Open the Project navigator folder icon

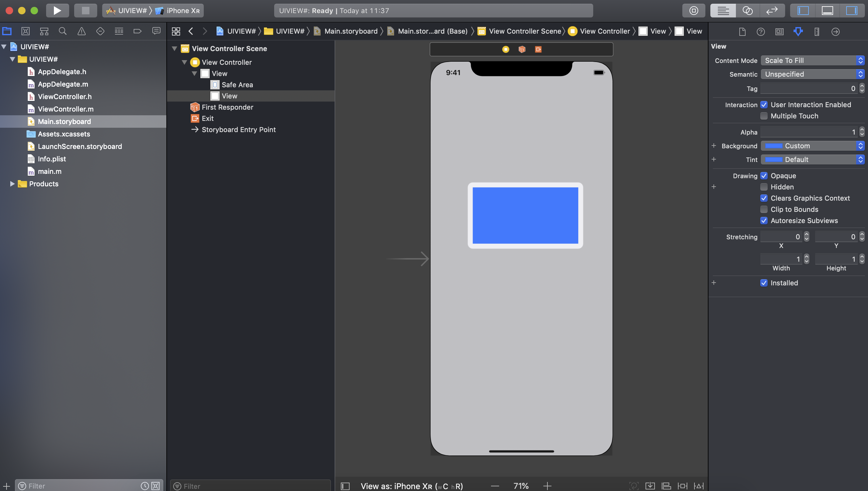pyautogui.click(x=7, y=31)
